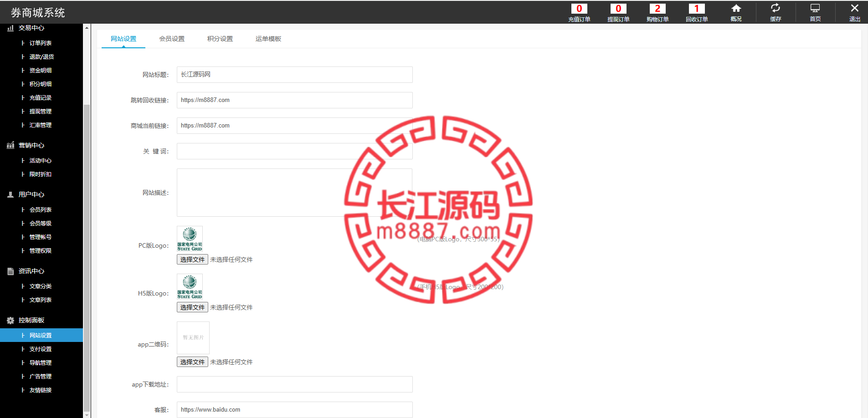Open 管理权限 in sidebar

[x=41, y=250]
